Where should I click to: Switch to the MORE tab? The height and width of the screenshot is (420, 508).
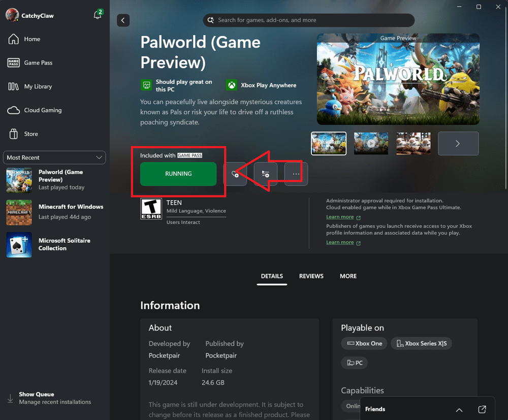(x=348, y=276)
